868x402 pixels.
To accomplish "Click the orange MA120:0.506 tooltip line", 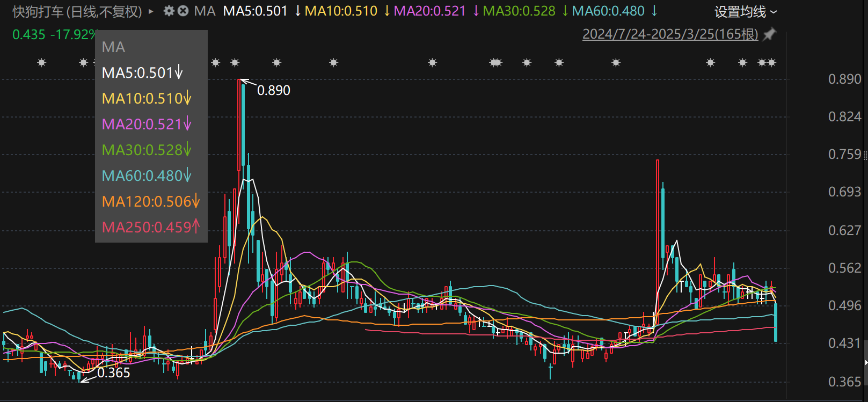I will click(x=151, y=201).
